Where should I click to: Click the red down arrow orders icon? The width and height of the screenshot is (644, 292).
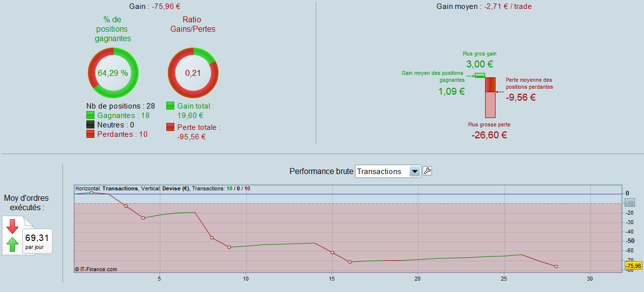pyautogui.click(x=12, y=227)
